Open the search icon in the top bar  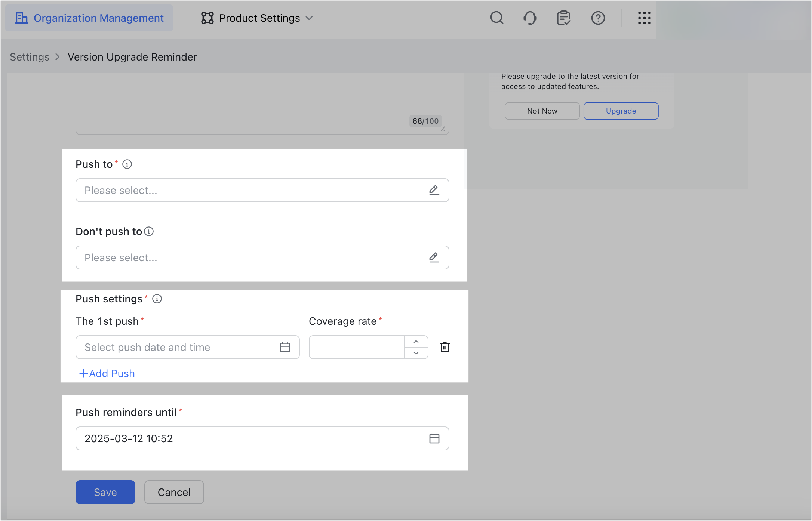pos(497,18)
